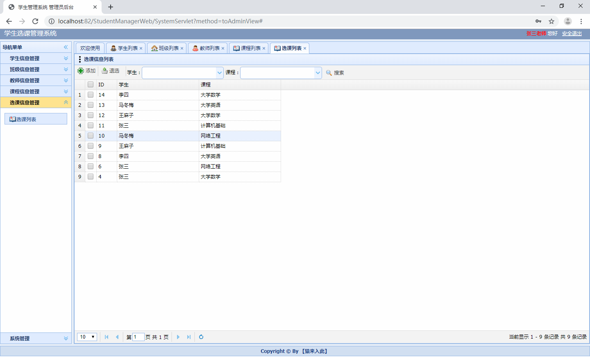This screenshot has height=364, width=590.
Task: Sort by the 课程 column header
Action: coord(240,85)
